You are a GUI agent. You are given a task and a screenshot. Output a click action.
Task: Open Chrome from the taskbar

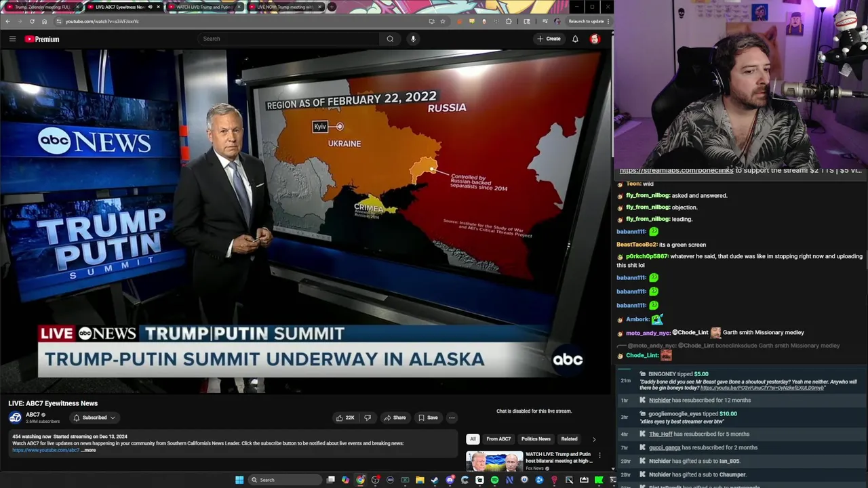pos(360,480)
